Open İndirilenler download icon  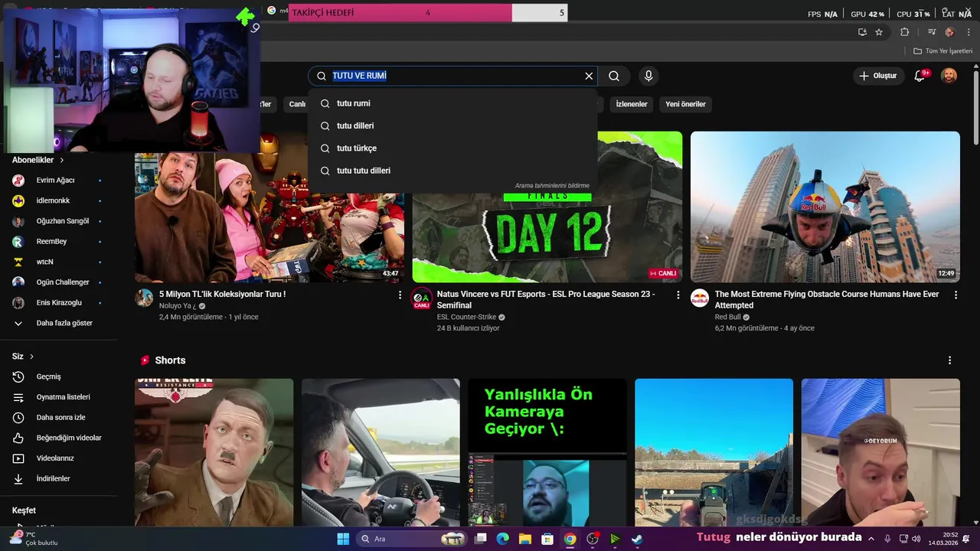point(18,479)
